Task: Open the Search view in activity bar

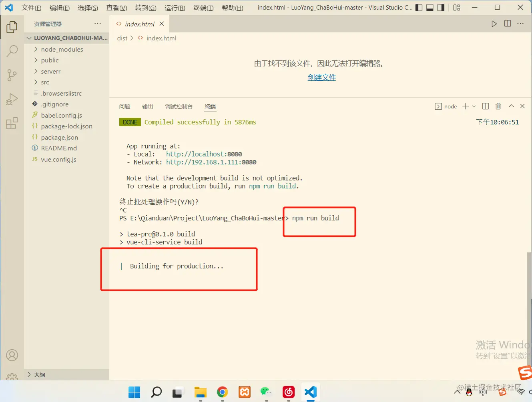Action: 12,51
